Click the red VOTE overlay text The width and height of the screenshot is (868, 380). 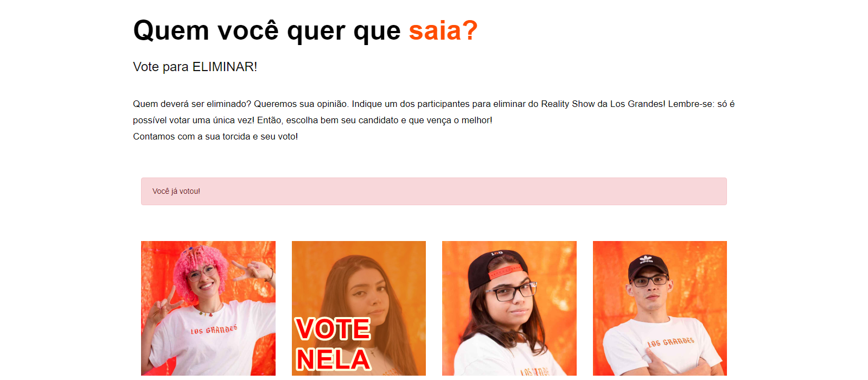(x=333, y=329)
